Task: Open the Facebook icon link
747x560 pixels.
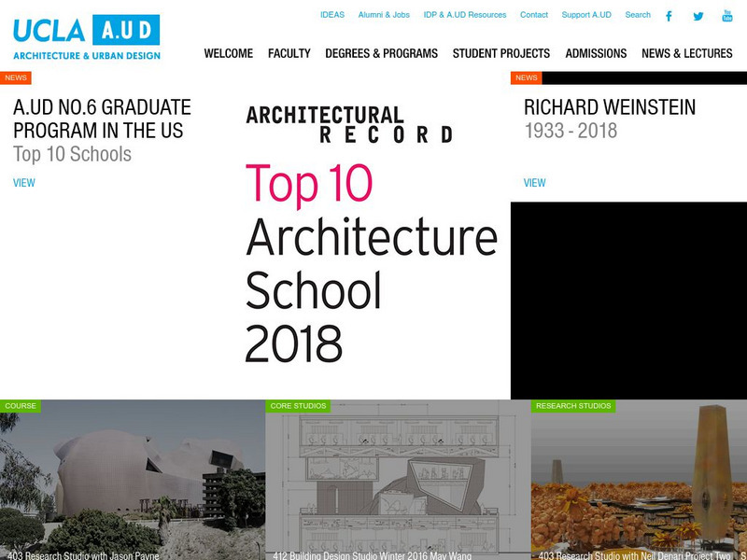Action: click(669, 16)
